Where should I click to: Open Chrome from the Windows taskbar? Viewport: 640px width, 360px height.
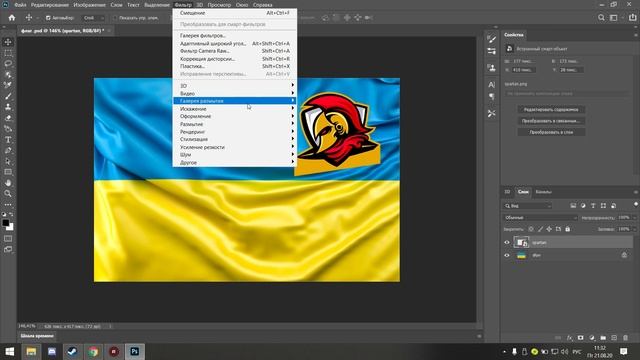coord(93,351)
